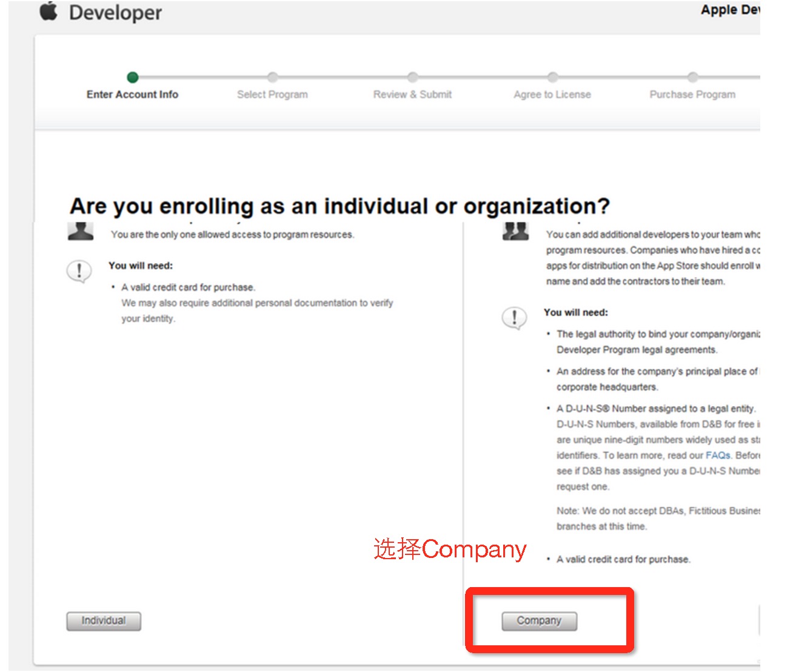The image size is (793, 672).
Task: Click the exclamation icon beside individual requirements
Action: [x=79, y=272]
